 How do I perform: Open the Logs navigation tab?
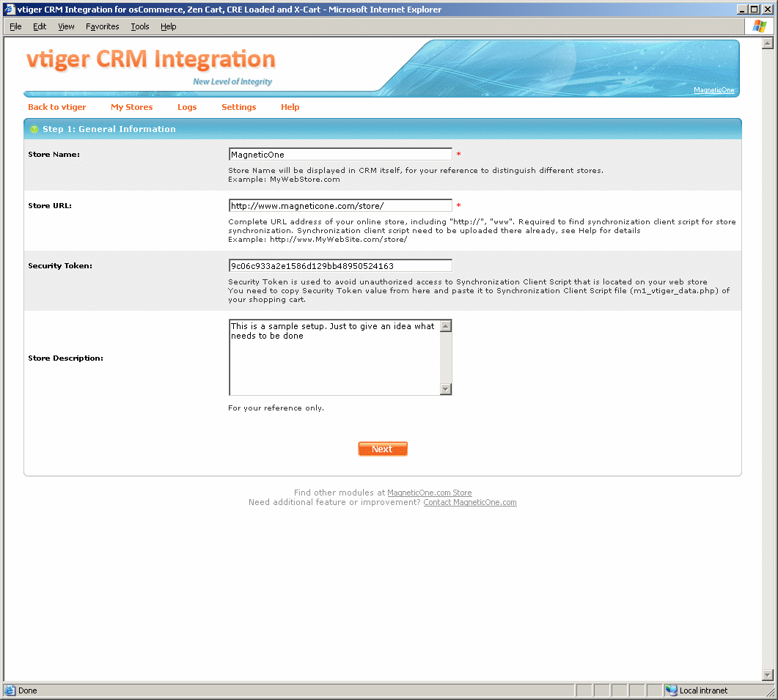point(187,107)
